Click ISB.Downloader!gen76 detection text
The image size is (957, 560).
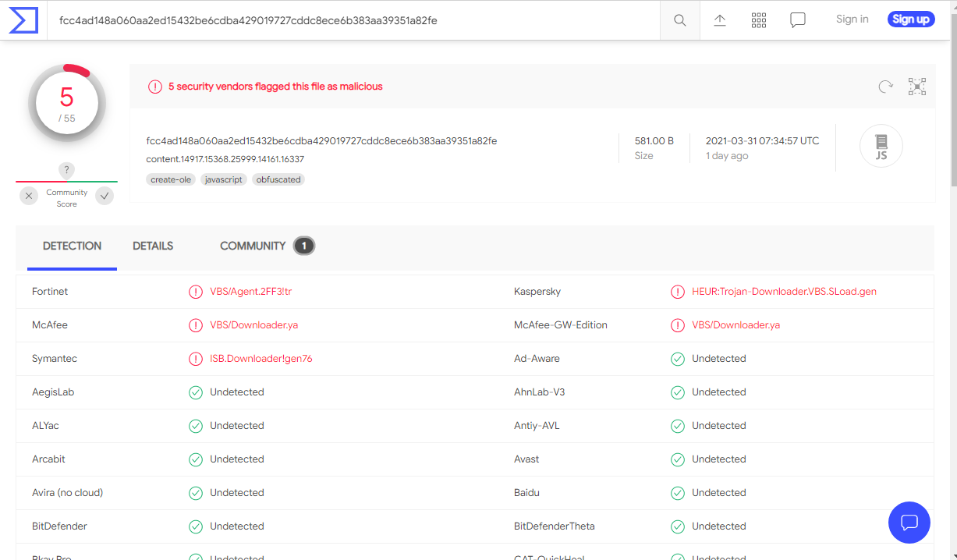pos(261,359)
